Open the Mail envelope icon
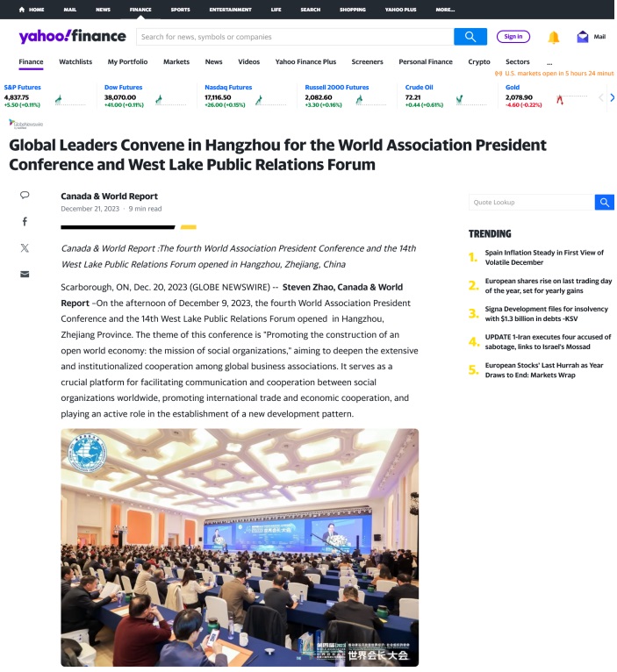 tap(582, 37)
